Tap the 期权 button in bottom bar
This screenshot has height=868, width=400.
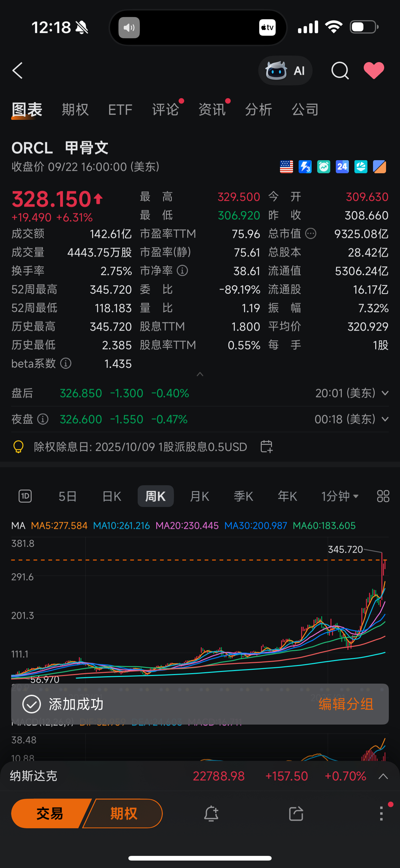pos(124,813)
